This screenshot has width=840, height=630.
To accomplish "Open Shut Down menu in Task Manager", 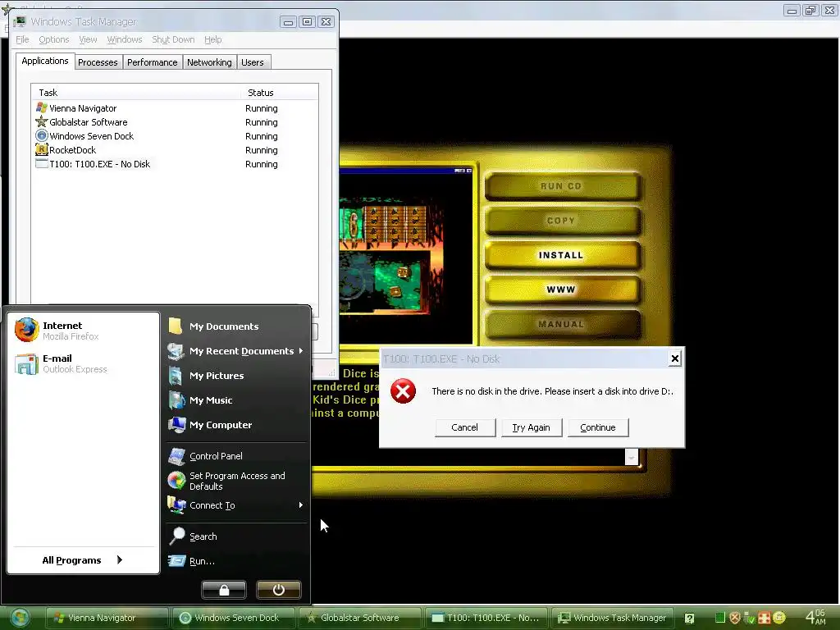I will coord(173,39).
